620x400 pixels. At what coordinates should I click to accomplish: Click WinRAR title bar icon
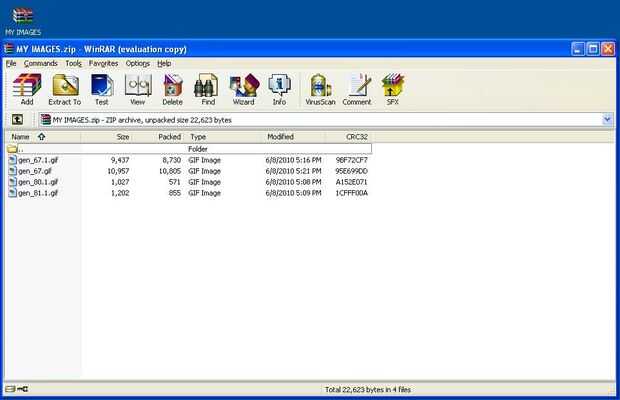click(x=9, y=49)
